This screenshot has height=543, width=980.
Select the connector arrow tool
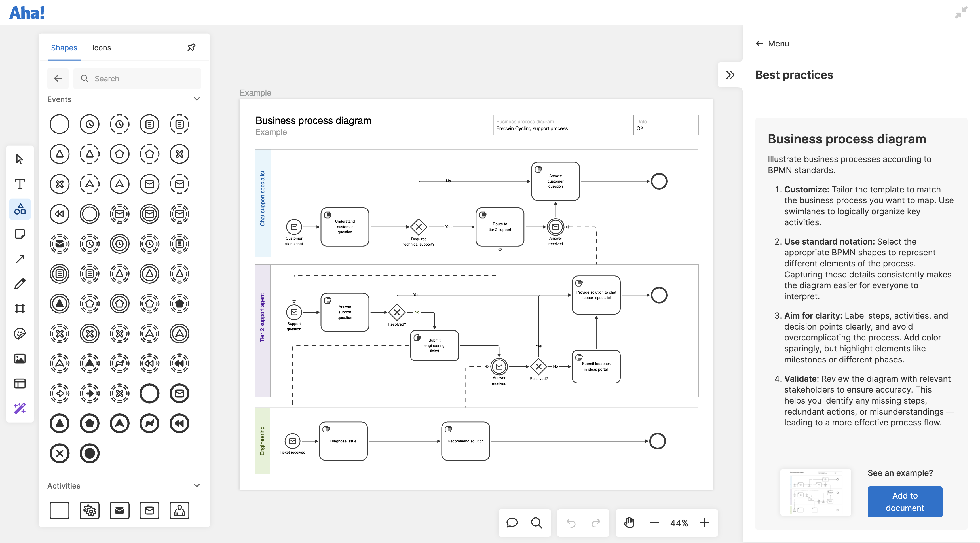(x=19, y=258)
